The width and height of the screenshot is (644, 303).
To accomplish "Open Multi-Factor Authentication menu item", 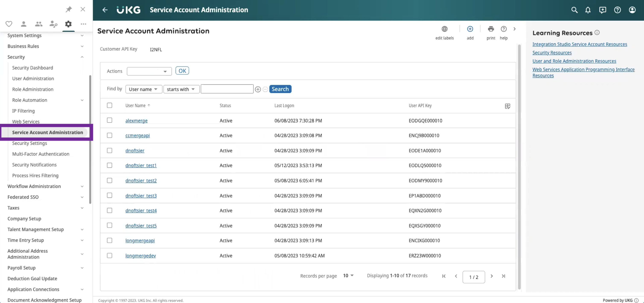I will (x=41, y=154).
